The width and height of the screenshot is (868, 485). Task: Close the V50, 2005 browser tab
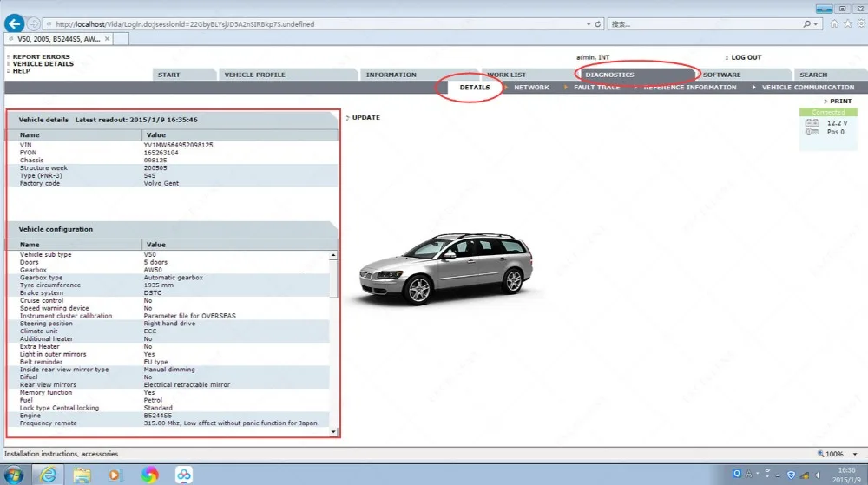(107, 39)
